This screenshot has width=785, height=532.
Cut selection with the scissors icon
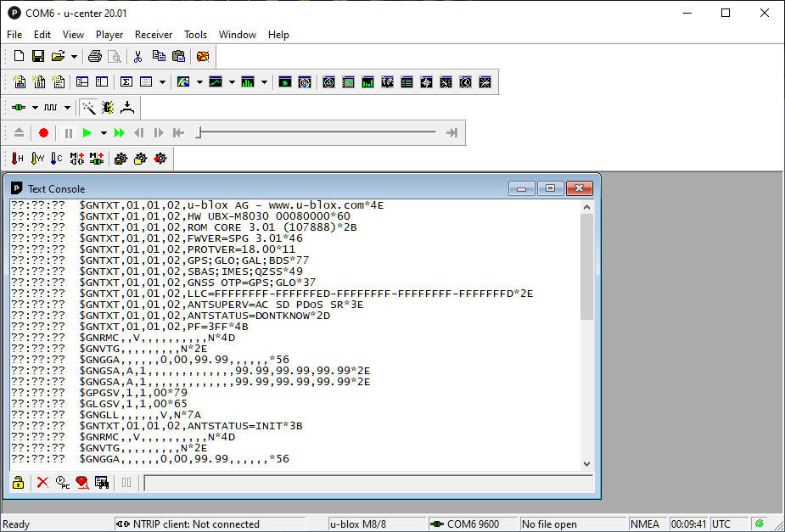pos(137,56)
